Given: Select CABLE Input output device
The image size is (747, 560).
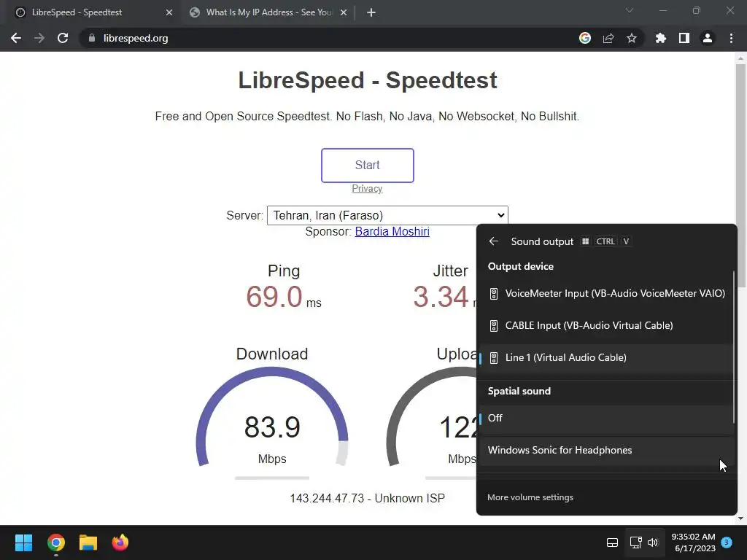Looking at the screenshot, I should click(606, 326).
